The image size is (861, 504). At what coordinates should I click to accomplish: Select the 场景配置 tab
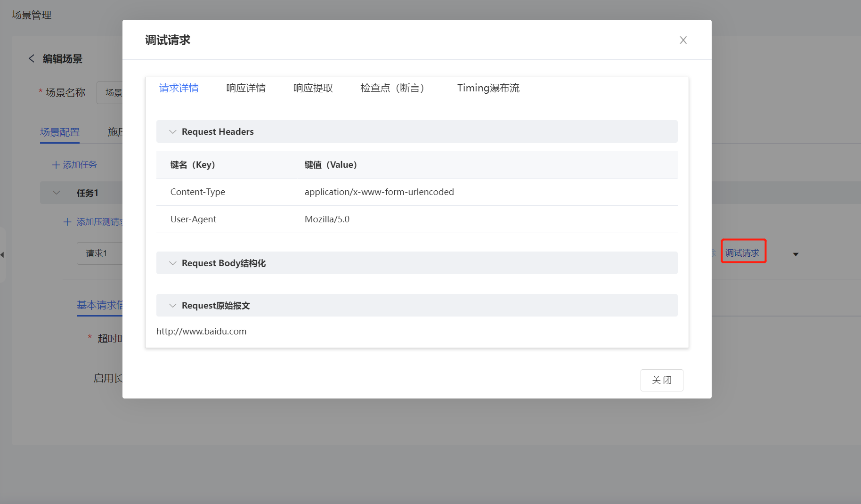(60, 132)
